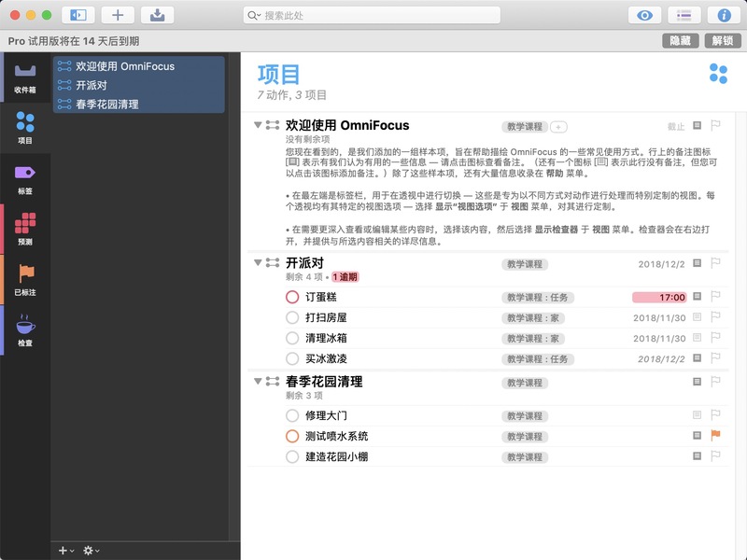747x560 pixels.
Task: Collapse the 春季花园清理 project group
Action: [x=258, y=381]
